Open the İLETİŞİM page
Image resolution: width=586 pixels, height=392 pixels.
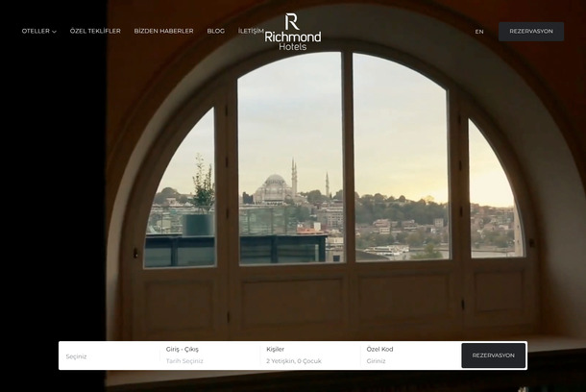[251, 31]
